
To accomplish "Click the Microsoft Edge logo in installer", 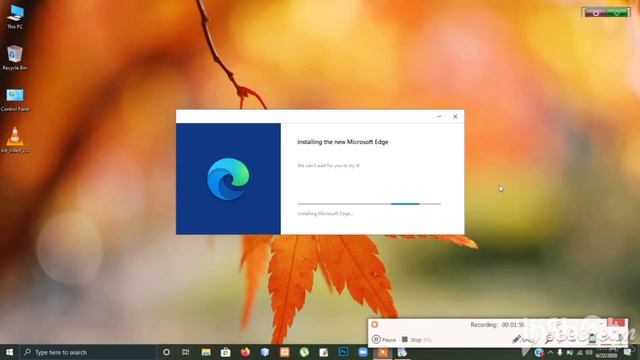I will pyautogui.click(x=228, y=179).
